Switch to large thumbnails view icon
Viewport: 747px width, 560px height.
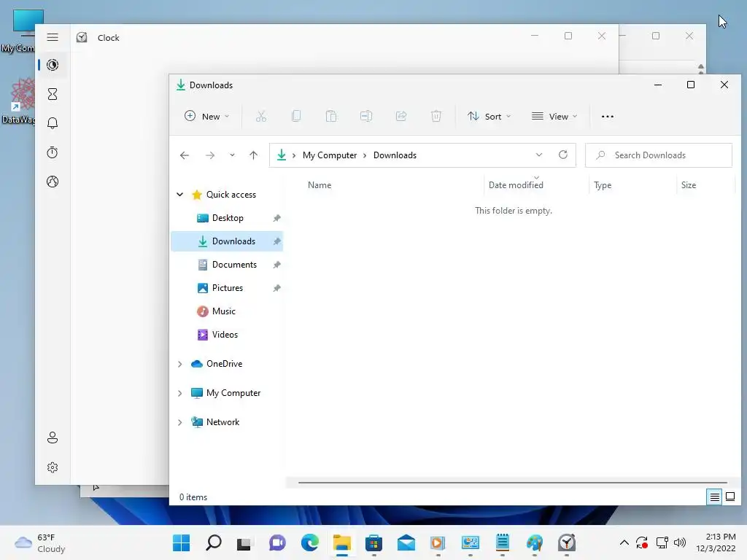click(730, 497)
